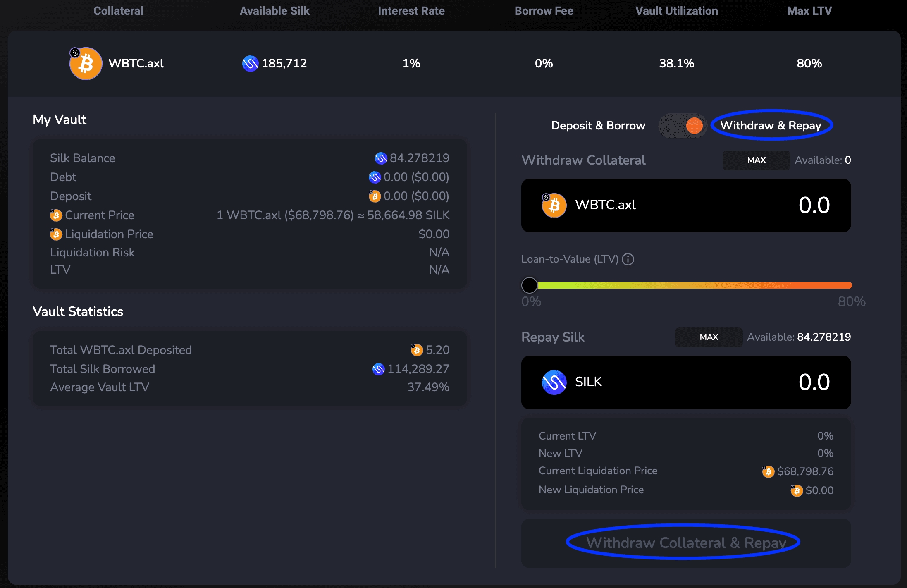The height and width of the screenshot is (588, 907).
Task: Click the SILK repay amount input
Action: coord(814,382)
